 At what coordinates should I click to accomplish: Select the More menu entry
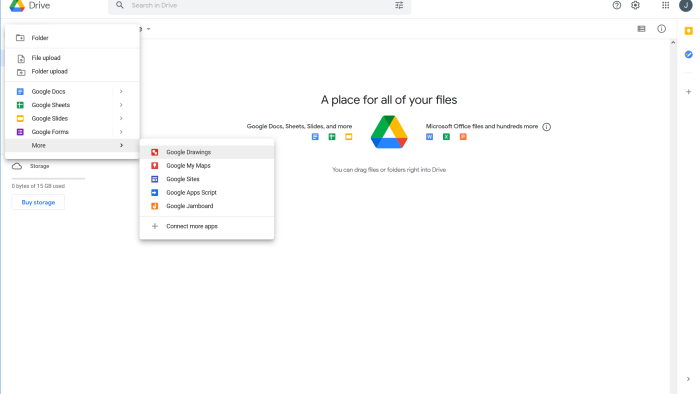pyautogui.click(x=72, y=145)
